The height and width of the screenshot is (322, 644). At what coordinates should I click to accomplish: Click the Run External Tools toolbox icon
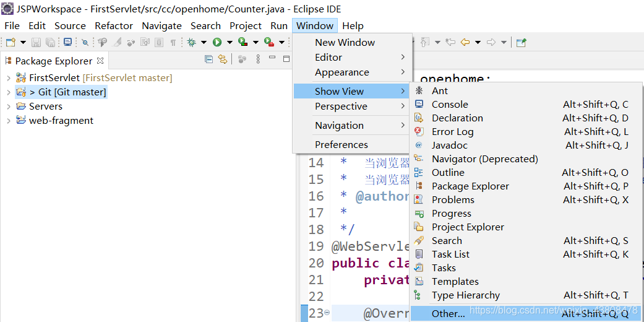point(269,42)
